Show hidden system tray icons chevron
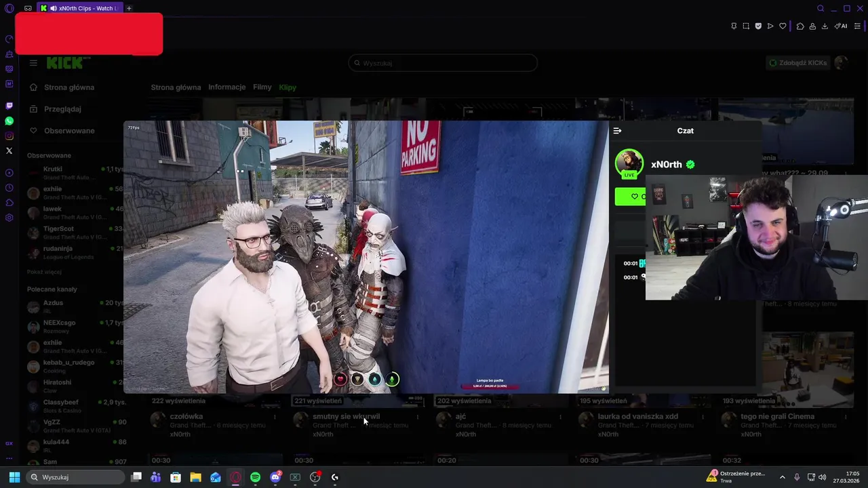 (782, 477)
